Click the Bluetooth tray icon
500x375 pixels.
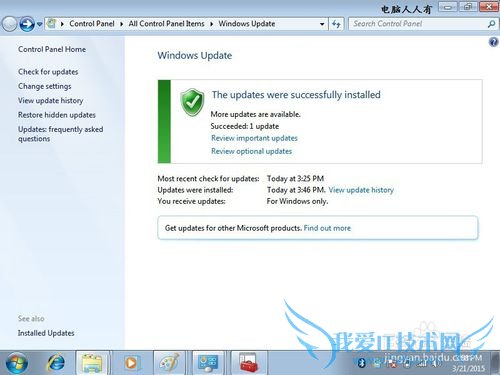(362, 363)
